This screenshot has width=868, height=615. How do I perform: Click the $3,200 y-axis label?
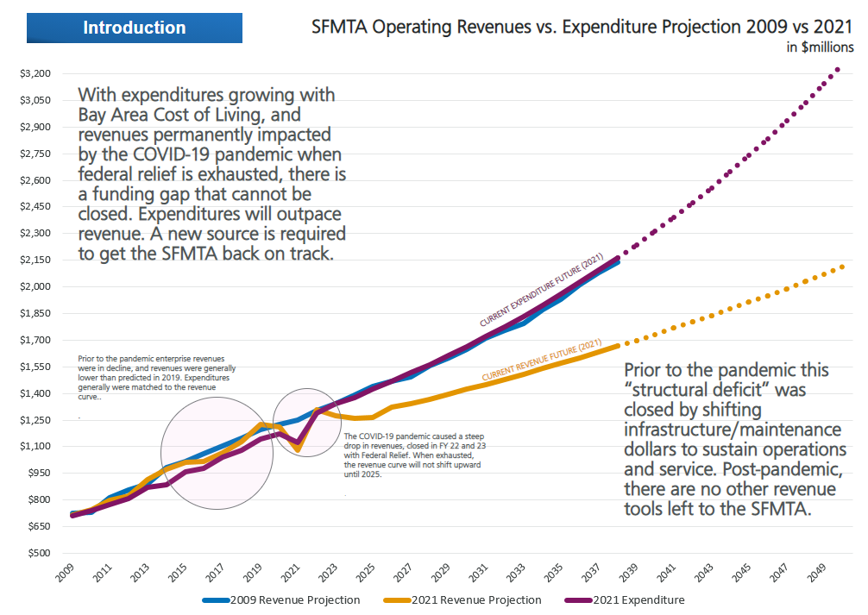point(36,74)
